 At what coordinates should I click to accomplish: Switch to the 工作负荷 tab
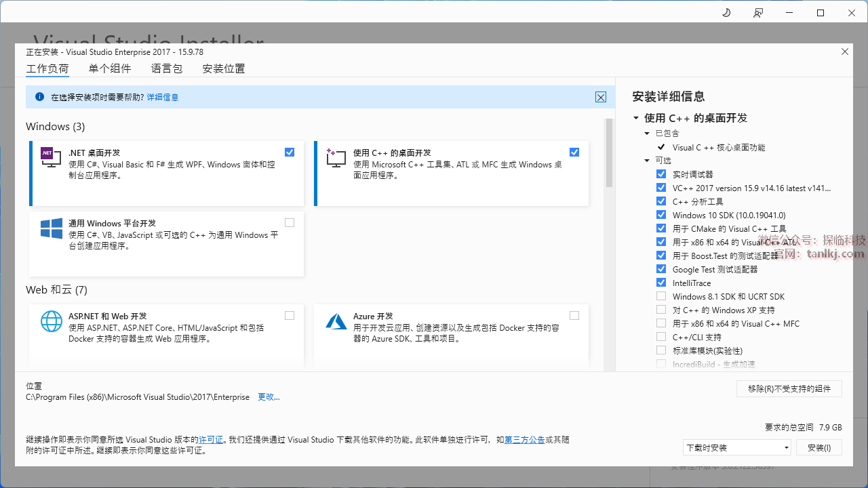[x=47, y=68]
